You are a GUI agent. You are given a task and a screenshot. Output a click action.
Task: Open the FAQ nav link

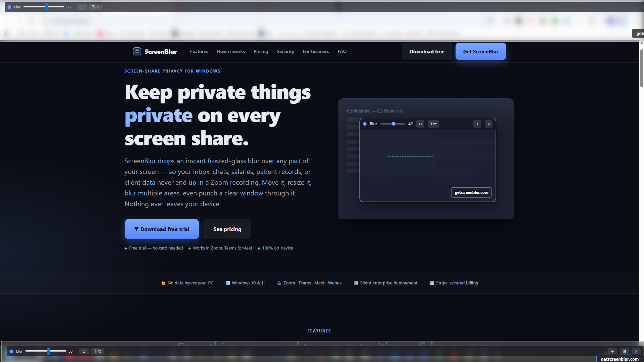[x=342, y=51]
